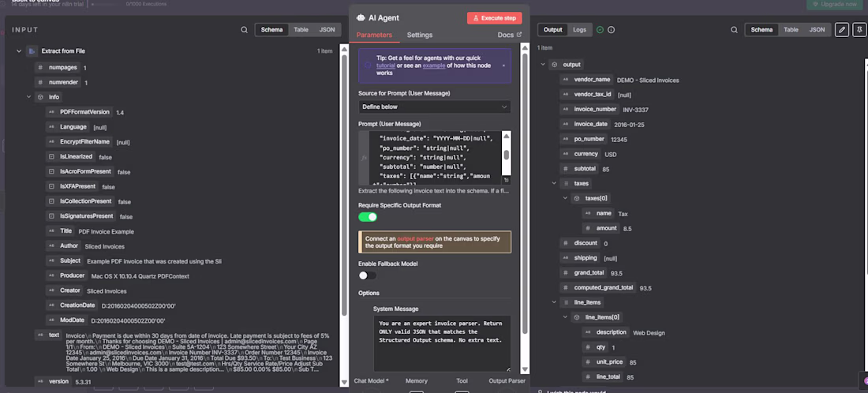Click the search icon in the Input panel
This screenshot has height=393, width=868.
pyautogui.click(x=244, y=30)
